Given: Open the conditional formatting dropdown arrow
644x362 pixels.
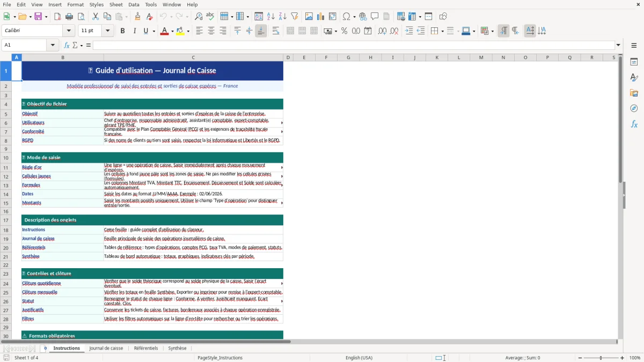Looking at the screenshot, I should (492, 31).
